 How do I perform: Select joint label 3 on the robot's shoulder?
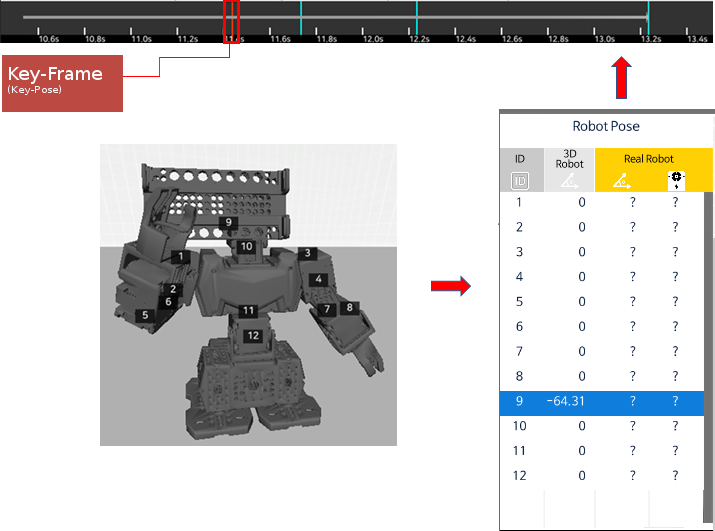pos(309,254)
